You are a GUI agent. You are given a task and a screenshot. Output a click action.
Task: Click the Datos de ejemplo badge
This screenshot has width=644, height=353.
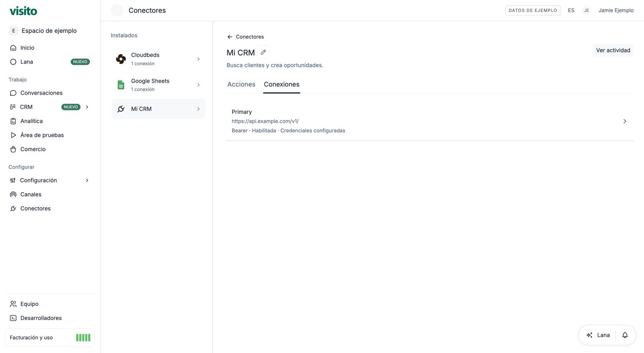click(533, 10)
